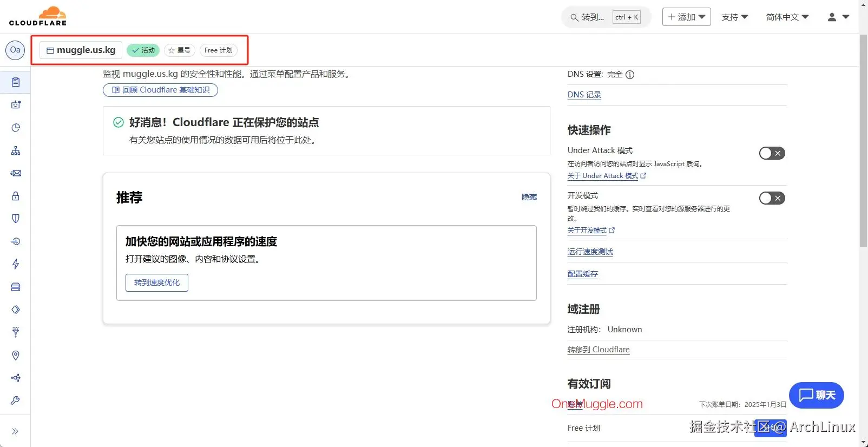Open the 添加 add dropdown
868x447 pixels.
point(686,17)
